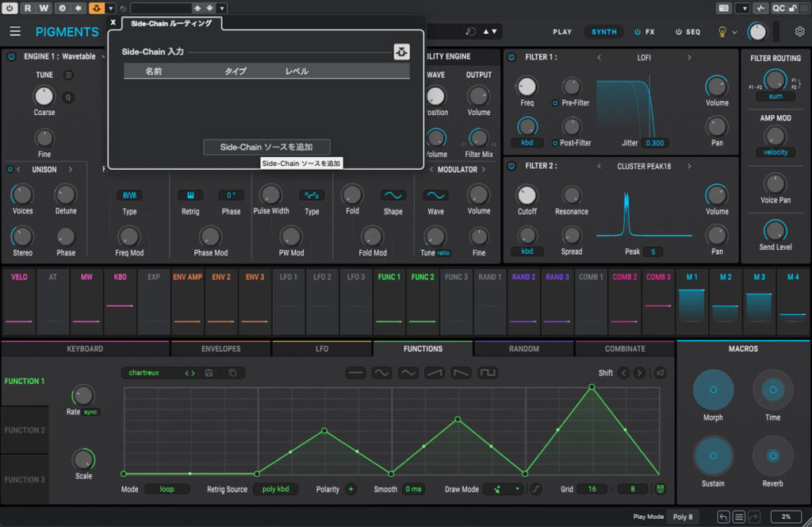Shift the function right
Image resolution: width=812 pixels, height=527 pixels.
[639, 372]
